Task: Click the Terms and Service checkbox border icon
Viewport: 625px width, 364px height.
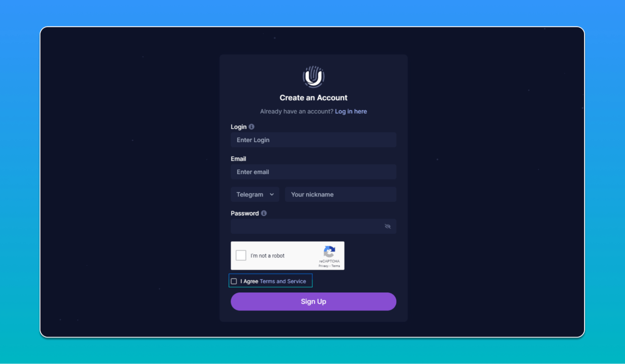Action: (x=234, y=281)
